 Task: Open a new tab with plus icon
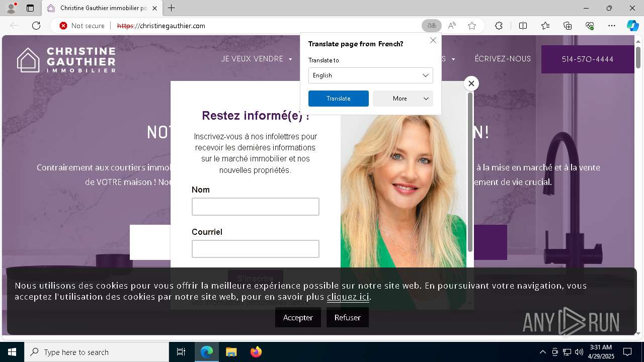(x=172, y=8)
